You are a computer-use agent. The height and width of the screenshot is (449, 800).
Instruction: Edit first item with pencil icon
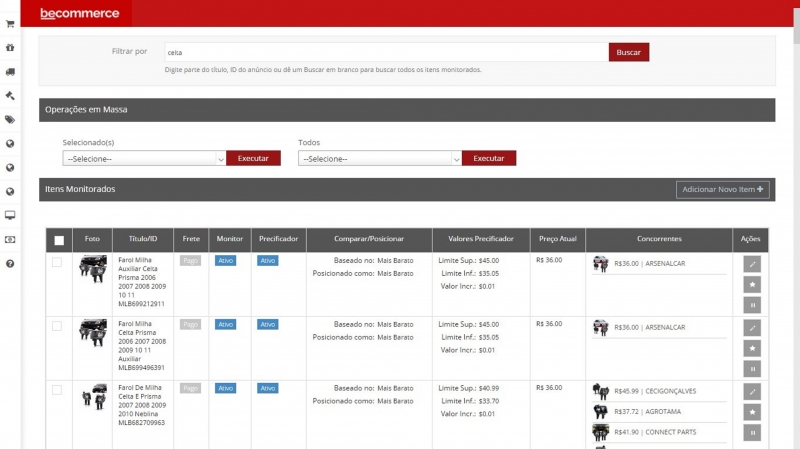752,264
